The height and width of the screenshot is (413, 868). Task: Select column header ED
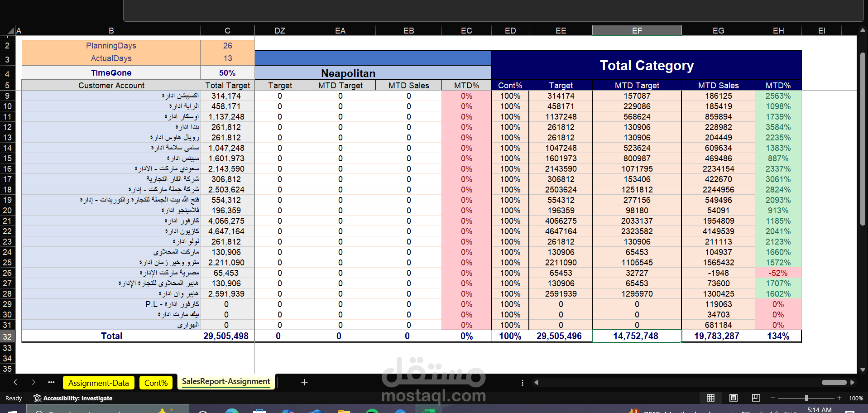tap(510, 31)
